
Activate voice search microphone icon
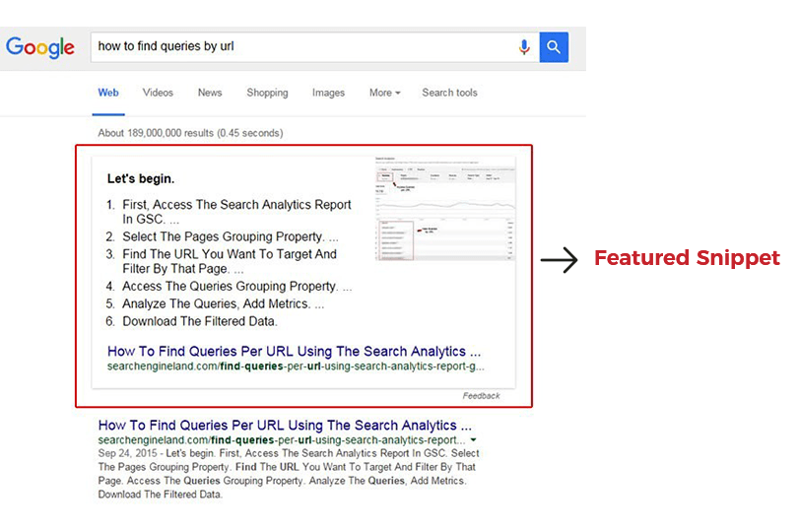[x=524, y=47]
